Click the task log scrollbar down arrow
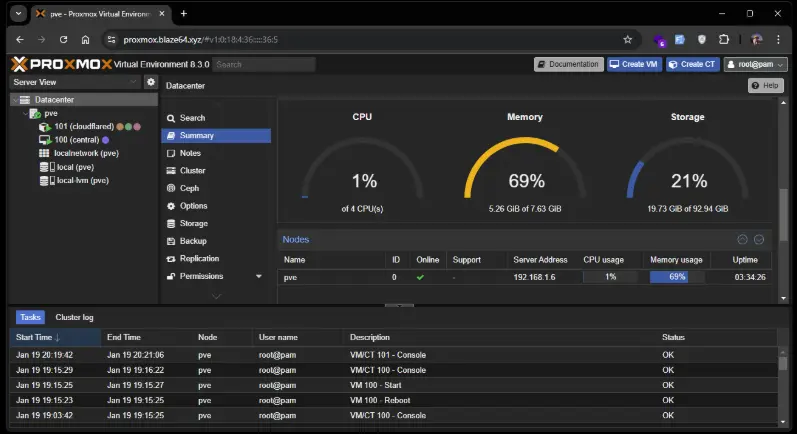This screenshot has width=797, height=434. [783, 422]
